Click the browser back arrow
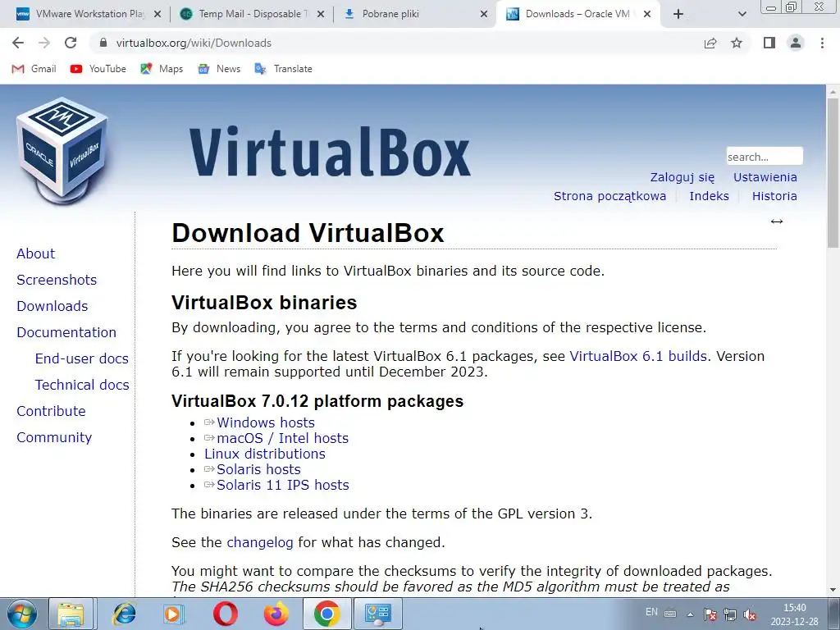 18,43
